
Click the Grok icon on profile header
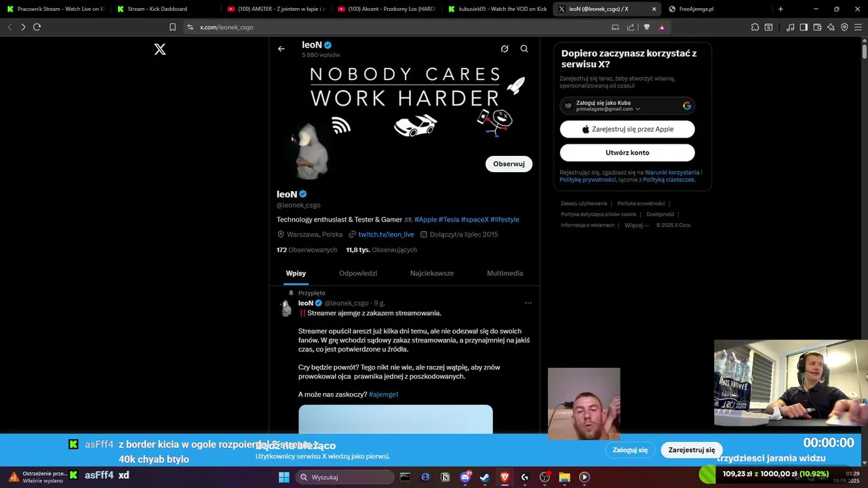tap(505, 49)
